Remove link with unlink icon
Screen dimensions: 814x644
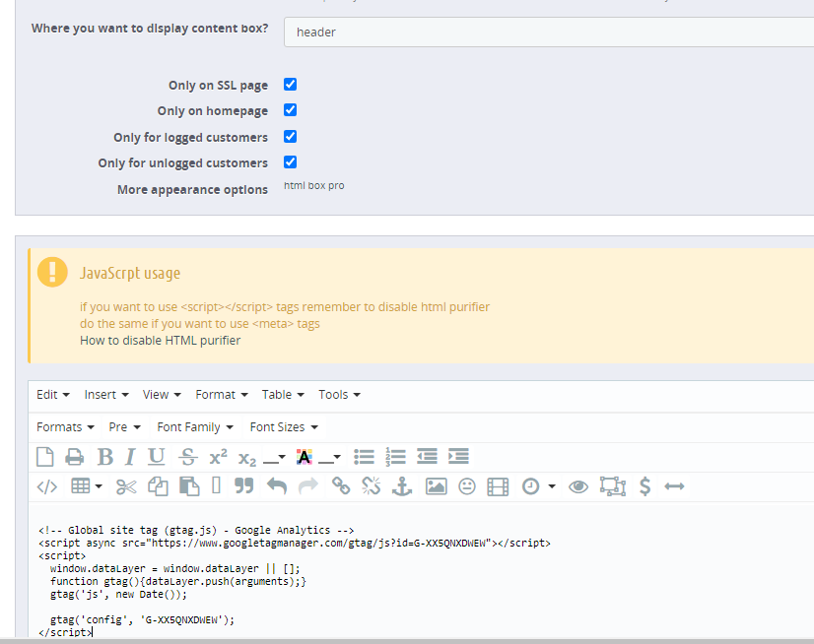pos(372,486)
